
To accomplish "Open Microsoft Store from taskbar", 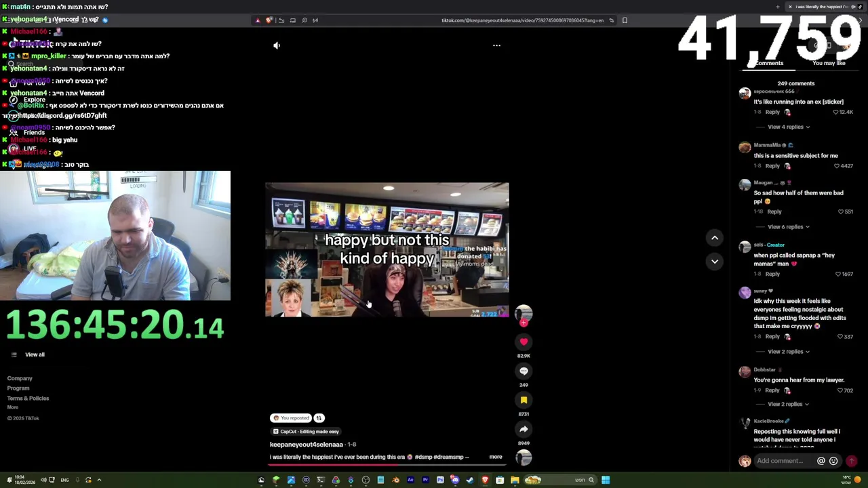I will (x=500, y=480).
